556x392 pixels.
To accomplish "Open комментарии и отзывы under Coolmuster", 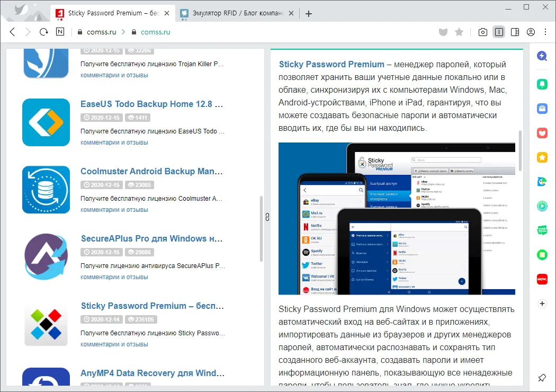I will coord(114,210).
